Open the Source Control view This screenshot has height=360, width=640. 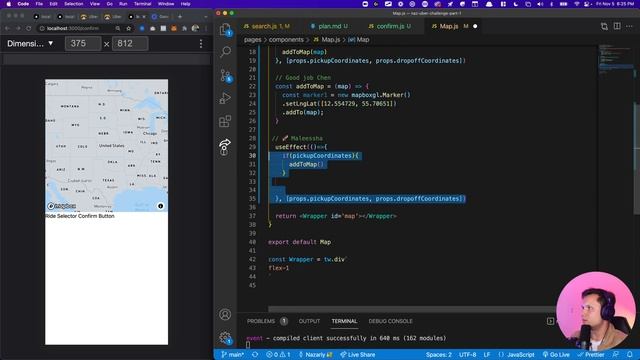[x=225, y=76]
